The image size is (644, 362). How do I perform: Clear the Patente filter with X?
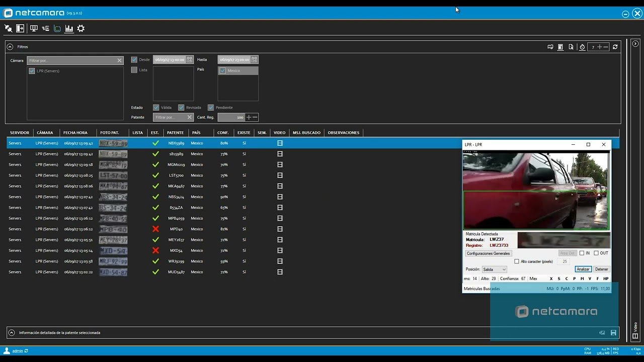(189, 117)
